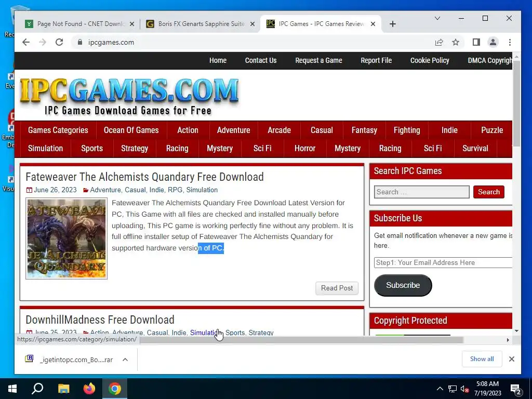Open Chrome side panel icon
The width and height of the screenshot is (532, 399).
[x=476, y=42]
